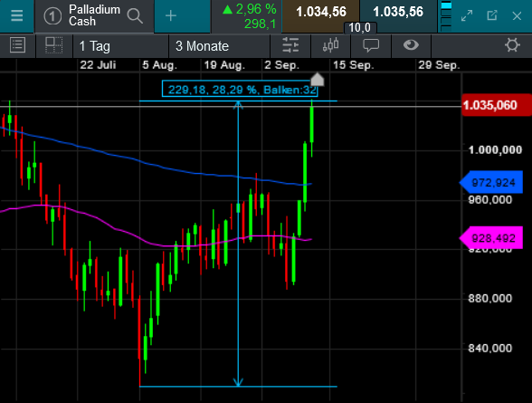532x403 pixels.
Task: Click the 22 Juli date axis label
Action: click(98, 64)
